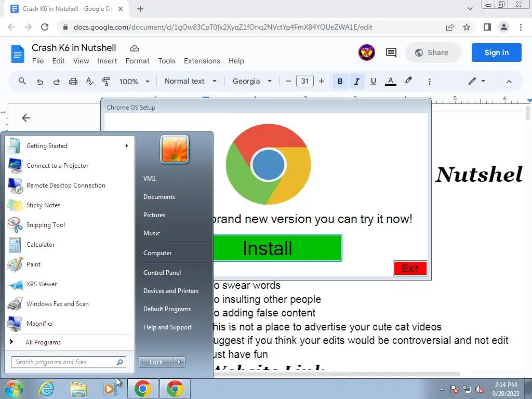Reload the page in Chrome
This screenshot has height=399, width=532.
(45, 27)
